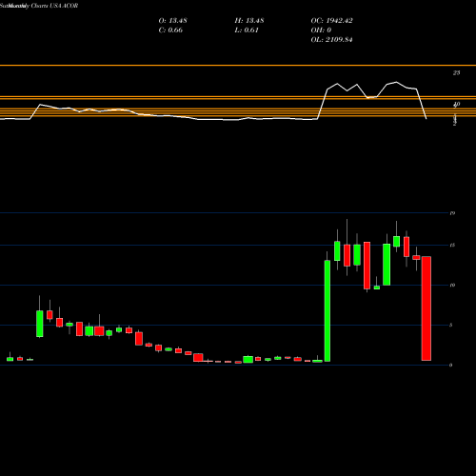Image resolution: width=476 pixels, height=476 pixels.
Task: Click the low price value L: 0.61
Action: [x=247, y=30]
